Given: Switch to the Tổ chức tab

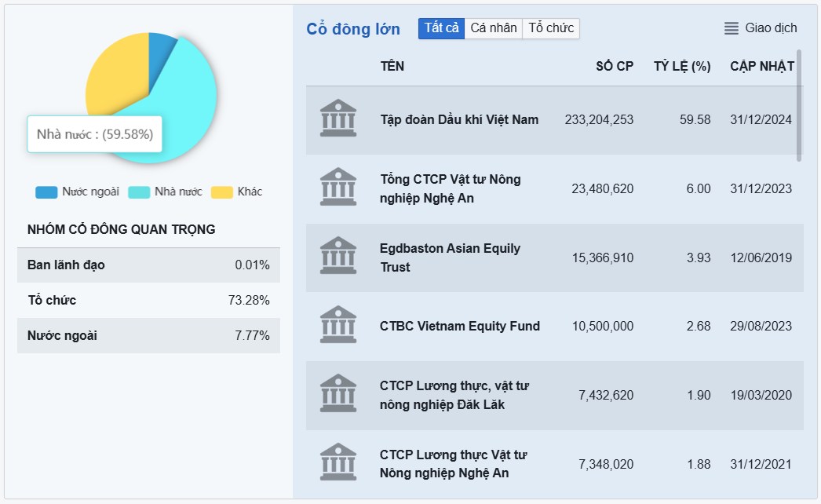Looking at the screenshot, I should pos(551,28).
